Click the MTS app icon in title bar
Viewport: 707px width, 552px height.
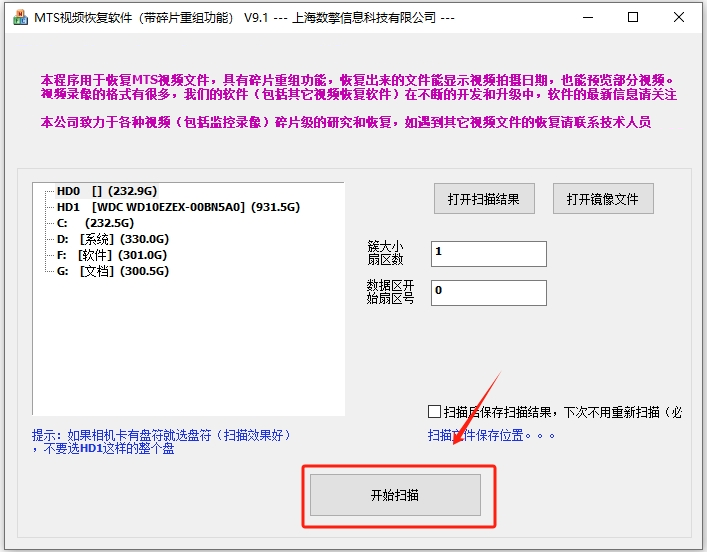pos(20,18)
